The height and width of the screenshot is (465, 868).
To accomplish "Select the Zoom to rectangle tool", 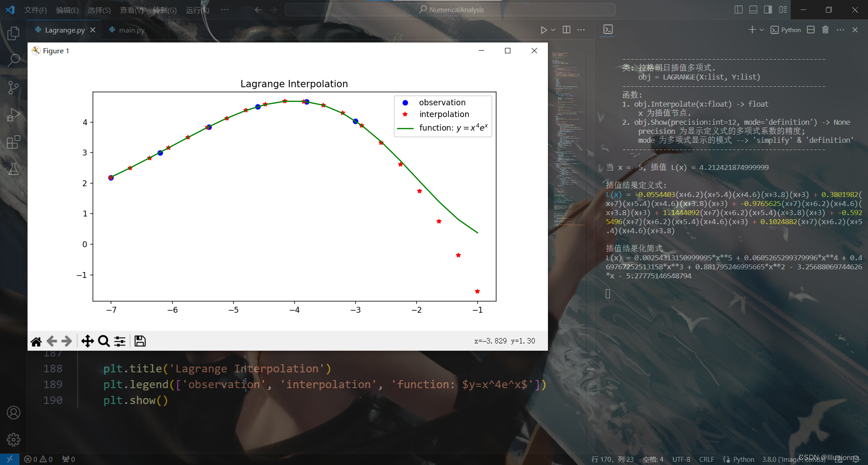I will click(104, 341).
